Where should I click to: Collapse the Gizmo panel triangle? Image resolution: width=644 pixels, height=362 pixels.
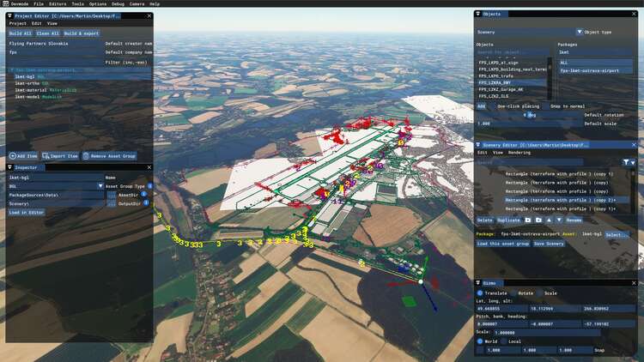[477, 283]
